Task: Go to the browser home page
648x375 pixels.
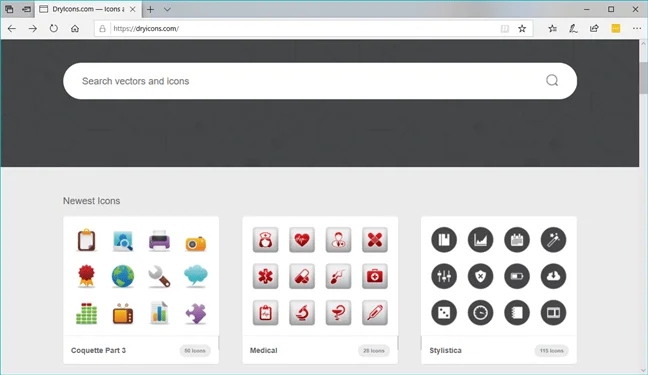Action: (x=75, y=29)
